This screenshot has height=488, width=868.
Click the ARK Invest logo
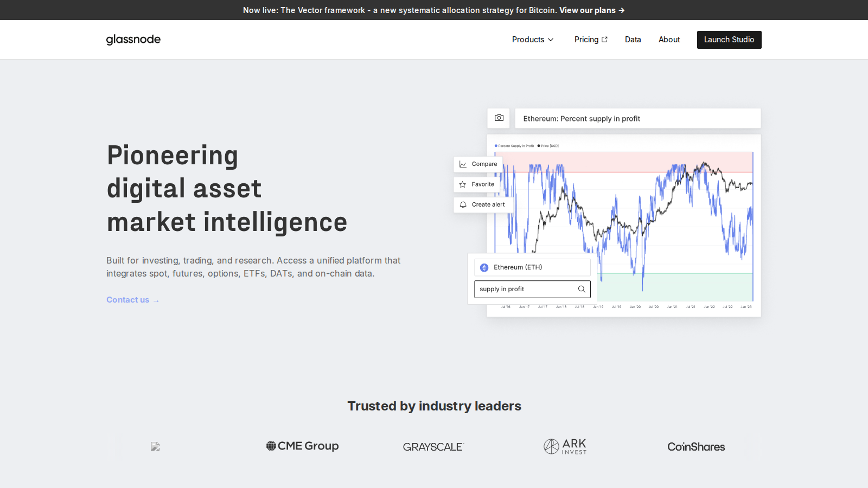point(565,446)
